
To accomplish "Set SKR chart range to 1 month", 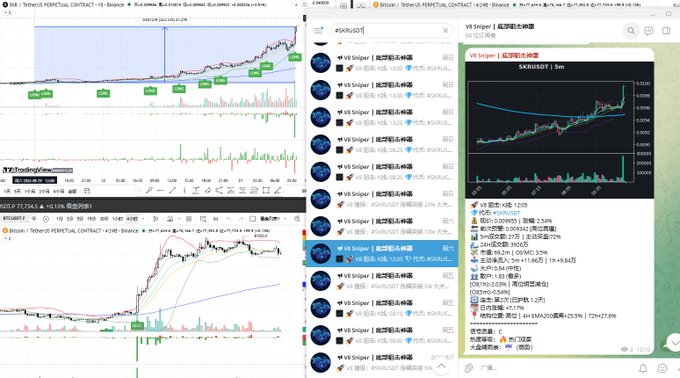I will coord(30,191).
